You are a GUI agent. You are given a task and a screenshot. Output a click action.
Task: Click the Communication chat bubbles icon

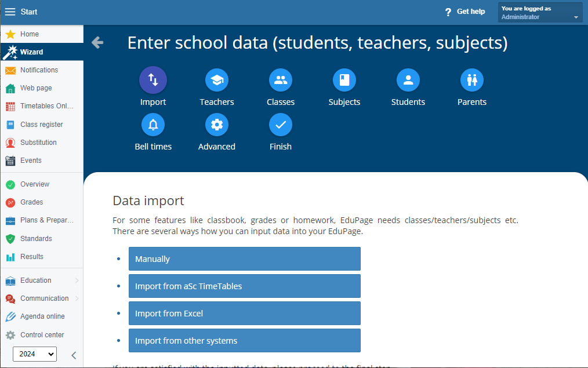click(10, 298)
